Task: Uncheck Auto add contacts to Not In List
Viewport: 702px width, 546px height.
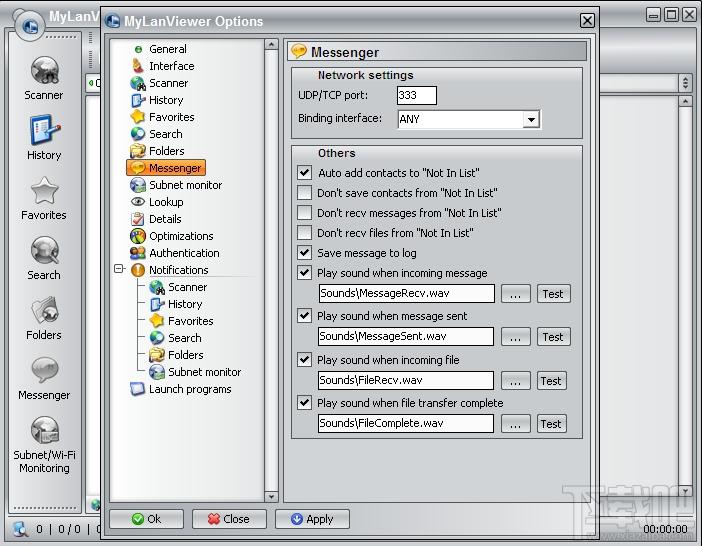Action: point(305,173)
